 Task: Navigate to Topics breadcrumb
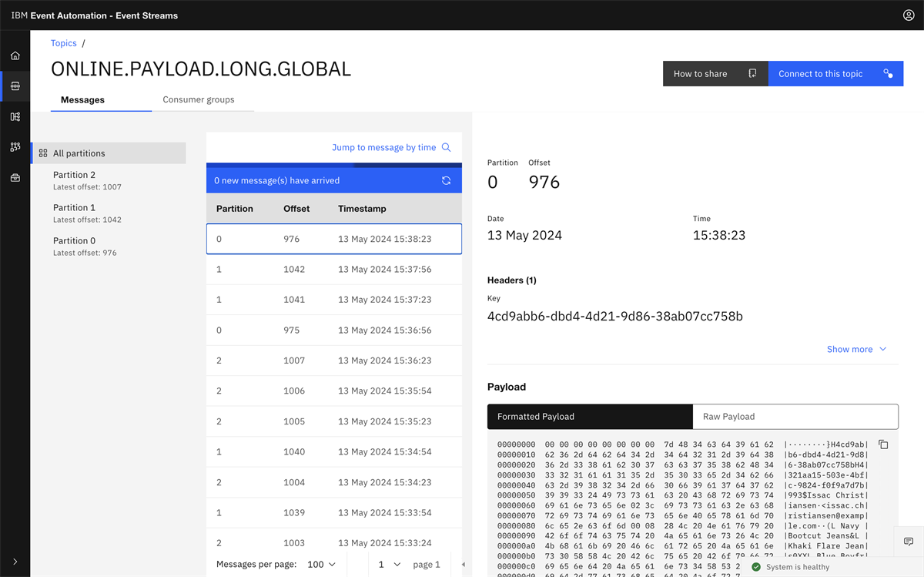(x=64, y=43)
